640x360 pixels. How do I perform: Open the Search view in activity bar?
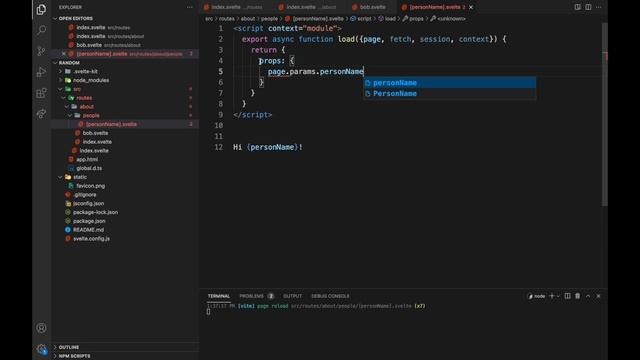tap(41, 30)
